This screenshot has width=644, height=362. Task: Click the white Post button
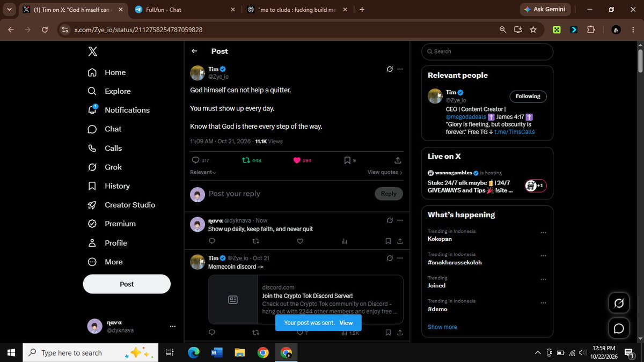point(127,284)
